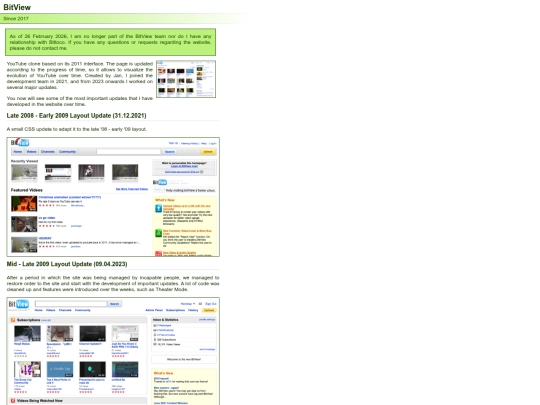Screen dimensions: 540x405
Task: Click the BitView logo in the early 2009 screenshot
Action: pyautogui.click(x=20, y=142)
